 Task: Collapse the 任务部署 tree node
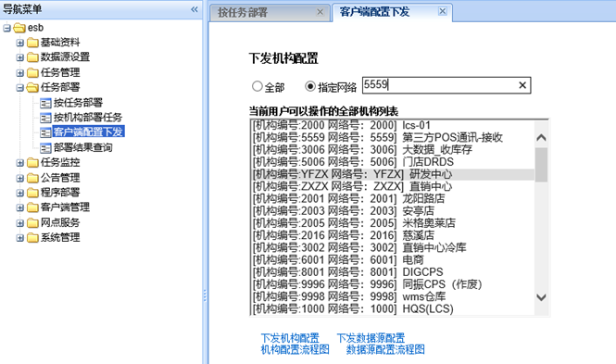[x=20, y=88]
